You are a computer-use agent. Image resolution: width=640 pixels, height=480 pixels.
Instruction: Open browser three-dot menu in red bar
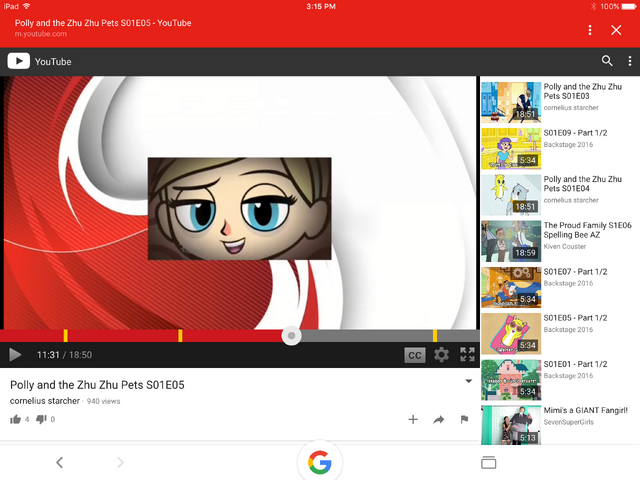point(590,30)
